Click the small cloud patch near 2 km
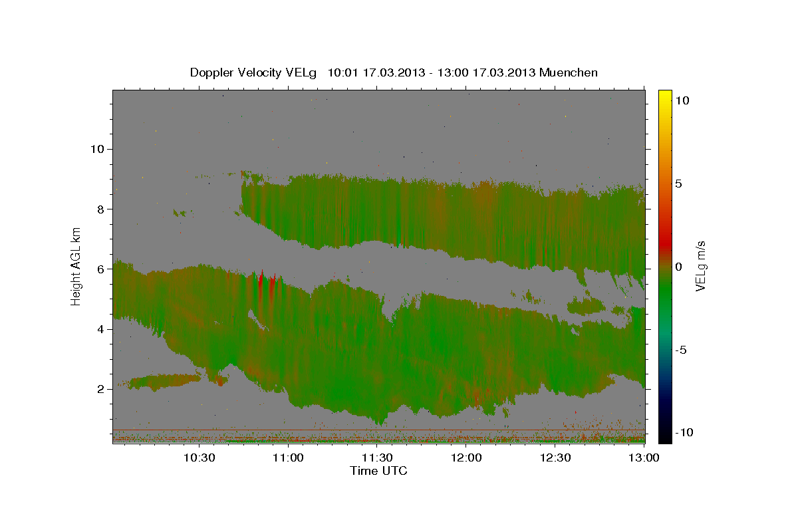Image resolution: width=798 pixels, height=532 pixels. tap(163, 381)
